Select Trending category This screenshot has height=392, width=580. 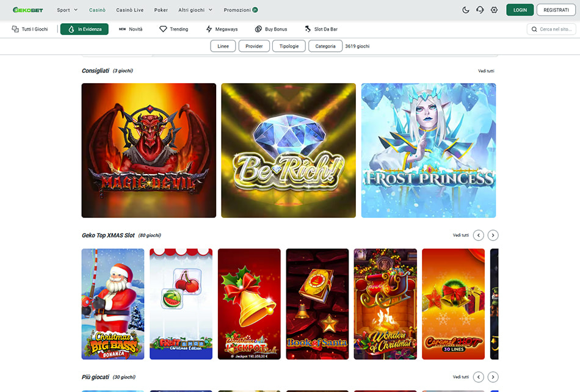click(x=174, y=29)
